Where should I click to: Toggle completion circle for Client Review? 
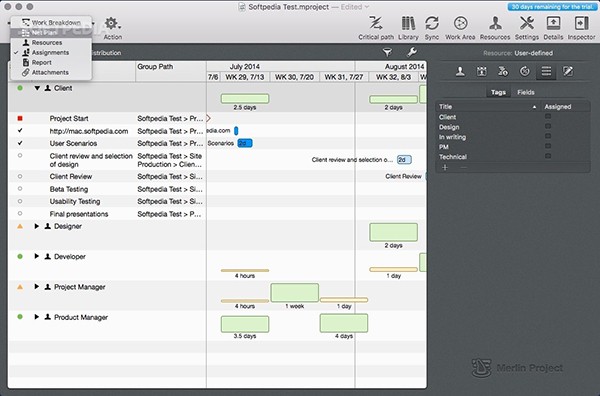pyautogui.click(x=20, y=176)
